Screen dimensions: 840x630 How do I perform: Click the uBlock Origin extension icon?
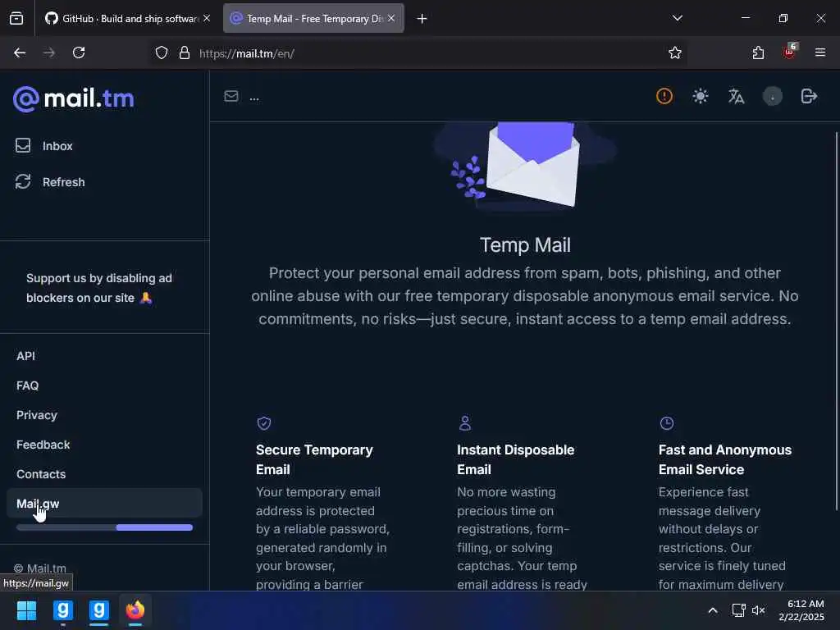pyautogui.click(x=790, y=52)
